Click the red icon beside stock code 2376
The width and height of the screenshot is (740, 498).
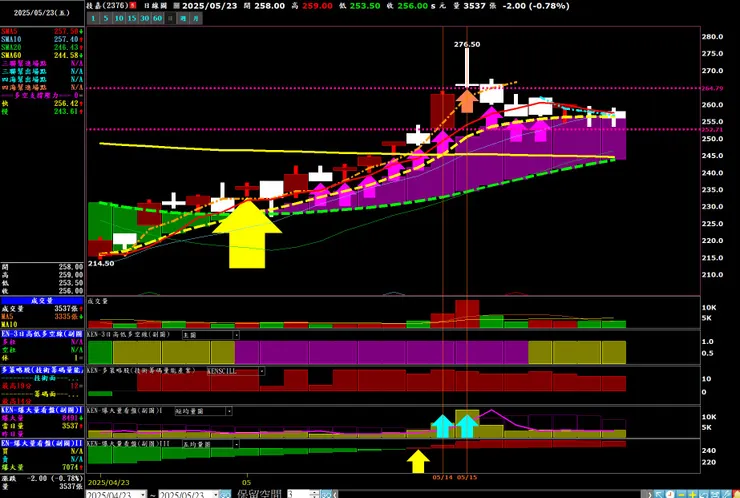133,6
